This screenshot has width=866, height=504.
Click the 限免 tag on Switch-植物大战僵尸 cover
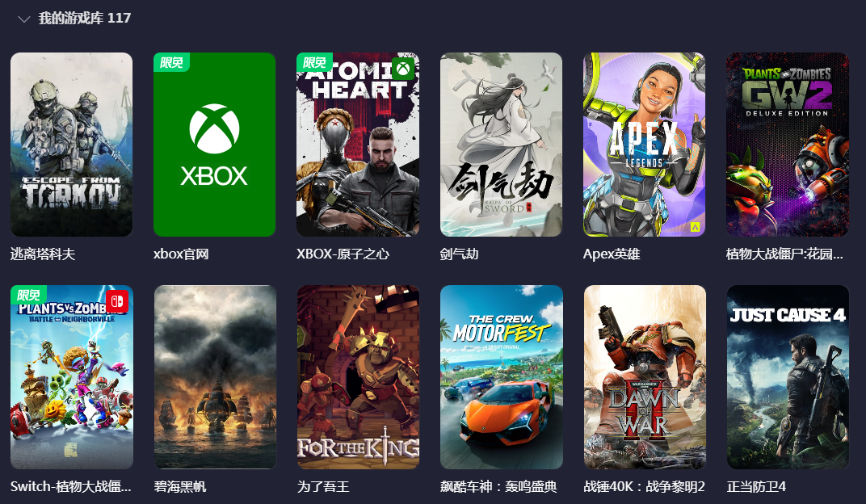click(x=28, y=295)
